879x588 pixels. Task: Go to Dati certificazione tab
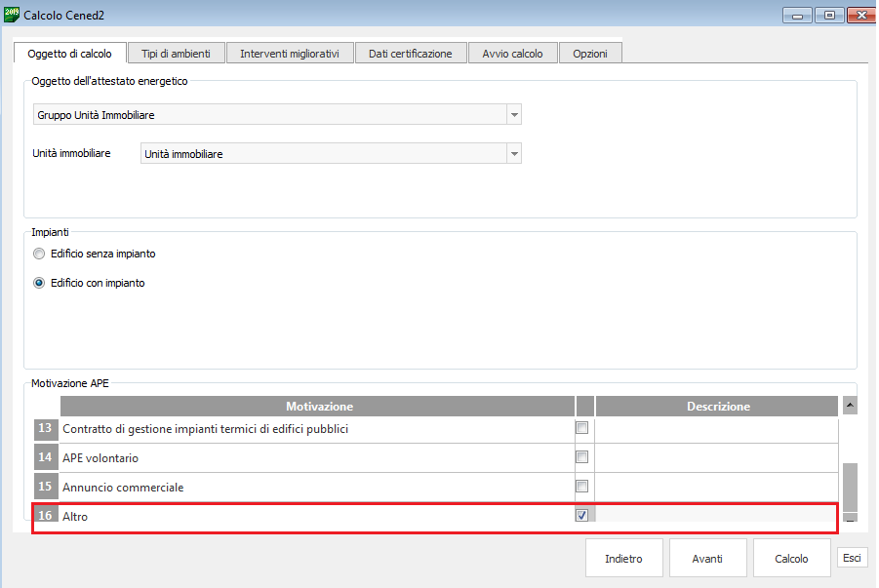point(410,54)
